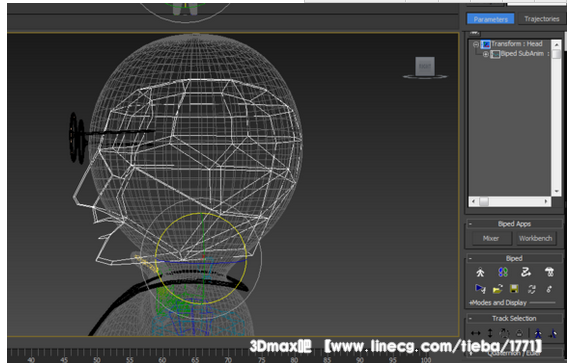Enable Figure Mode in Biped rollout
Screen dimensions: 571x363
point(480,272)
